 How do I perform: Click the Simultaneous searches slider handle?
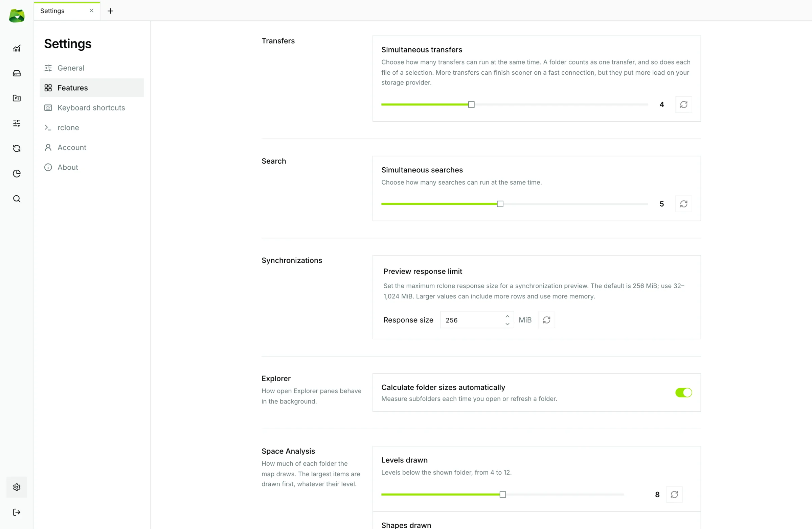[x=500, y=204]
